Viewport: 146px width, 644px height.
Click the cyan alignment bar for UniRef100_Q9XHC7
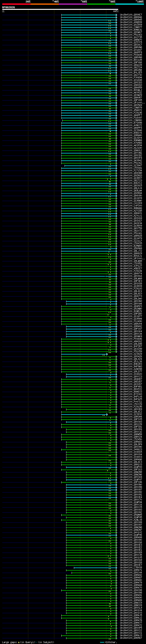[89, 15]
